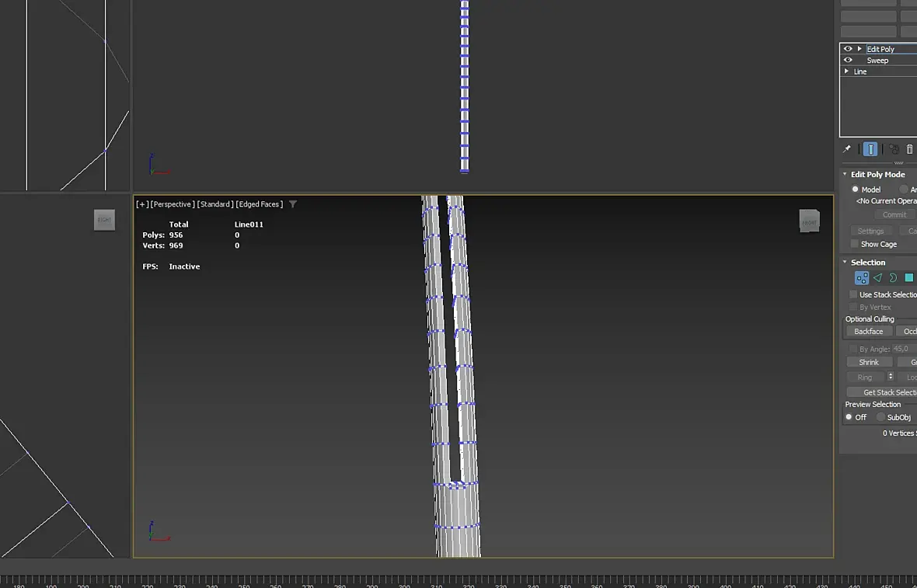Select Edge sub-object level icon

[877, 277]
